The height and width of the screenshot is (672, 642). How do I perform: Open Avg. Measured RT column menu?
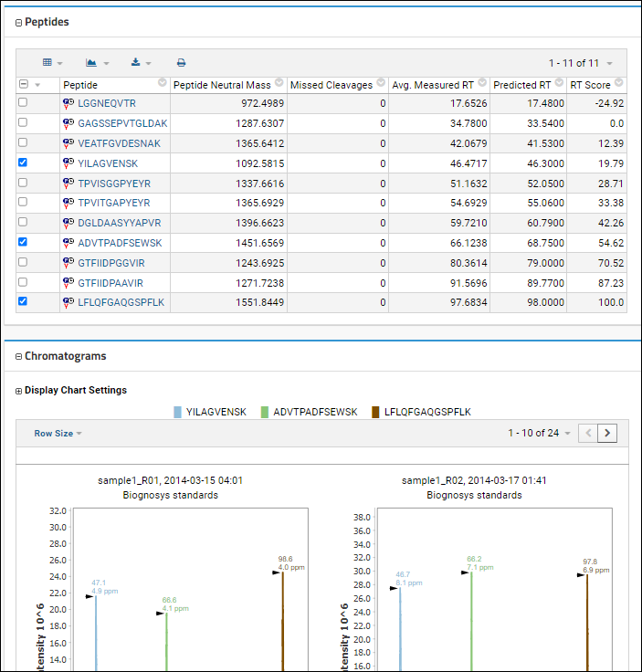482,82
